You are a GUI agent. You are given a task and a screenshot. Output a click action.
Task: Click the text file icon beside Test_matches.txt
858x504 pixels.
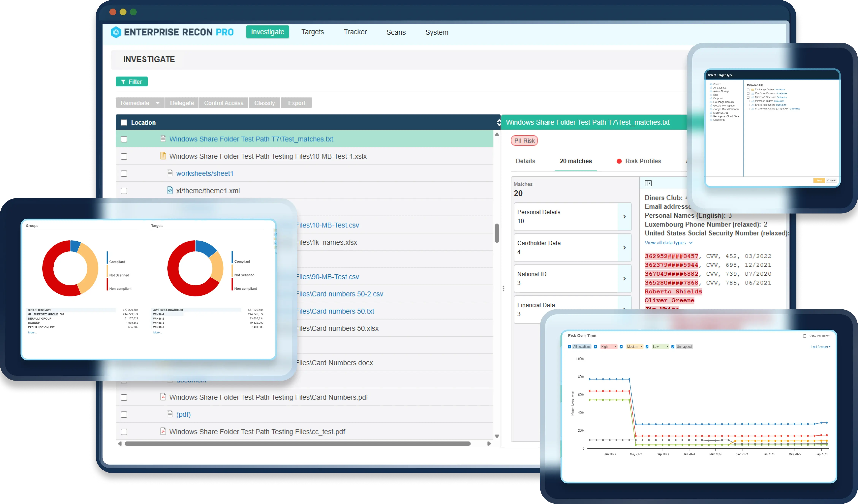pos(163,138)
